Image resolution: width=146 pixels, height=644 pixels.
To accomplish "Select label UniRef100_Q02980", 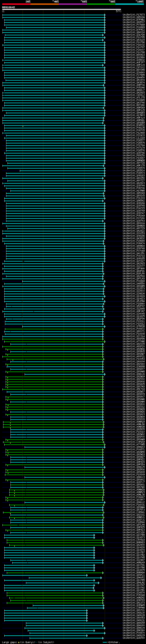I will click(x=134, y=58).
